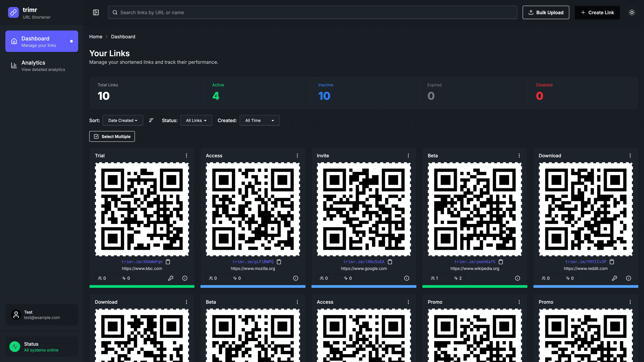Screen dimensions: 644x362
Task: Show info for the mozilla.org link
Action: 296,278
